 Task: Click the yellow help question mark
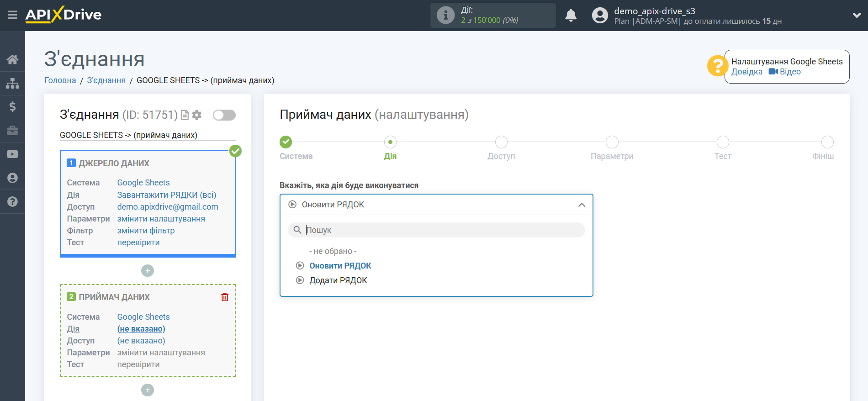coord(717,66)
